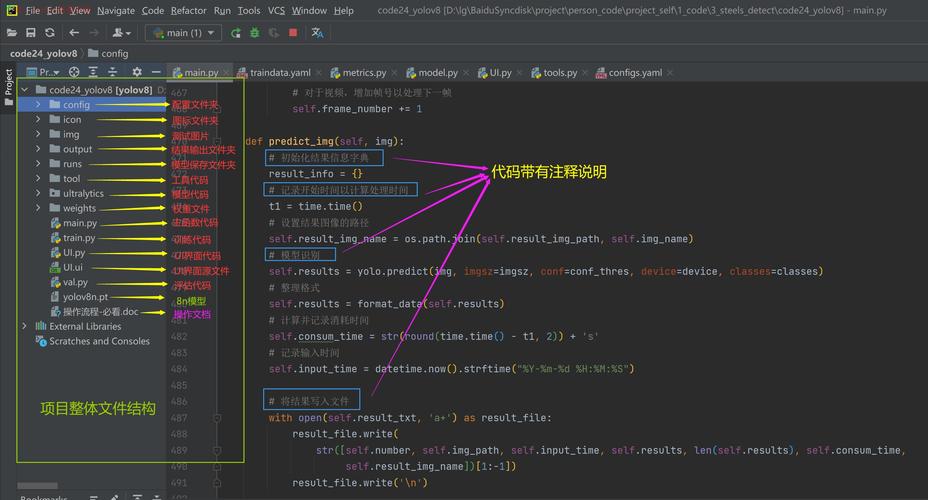The image size is (928, 500).
Task: Open yolov8n.pt file in the tree
Action: (85, 297)
